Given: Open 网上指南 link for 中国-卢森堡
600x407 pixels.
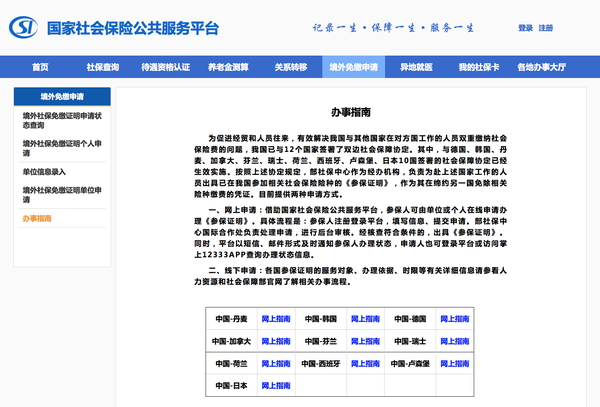Looking at the screenshot, I should (x=455, y=364).
